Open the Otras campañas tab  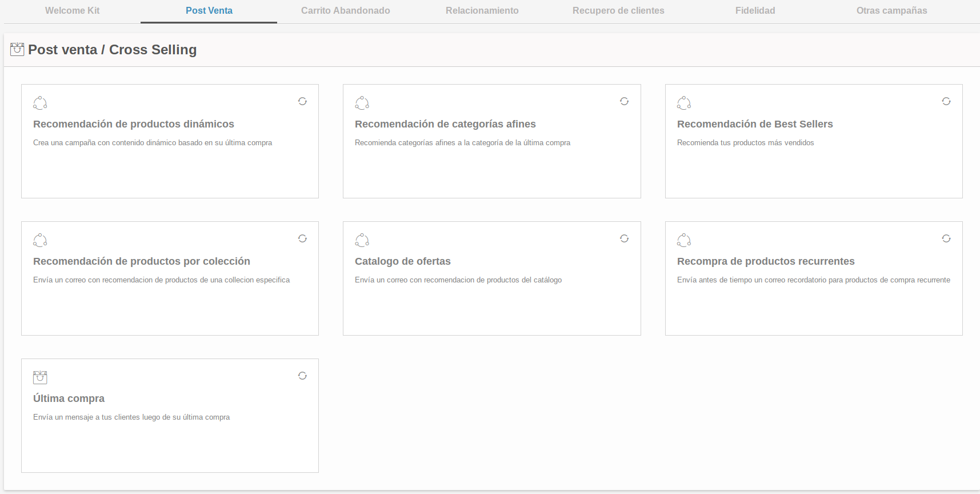(x=891, y=11)
